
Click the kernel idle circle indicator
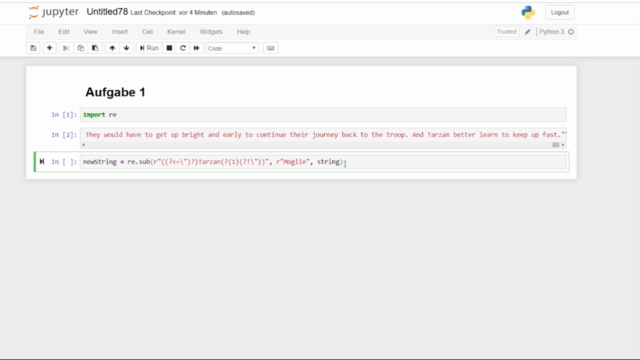click(571, 32)
